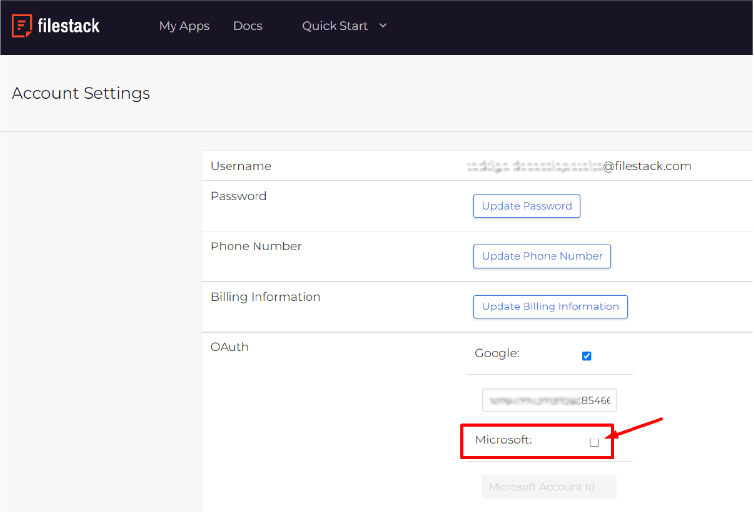Click the Billing Information label

tap(265, 297)
